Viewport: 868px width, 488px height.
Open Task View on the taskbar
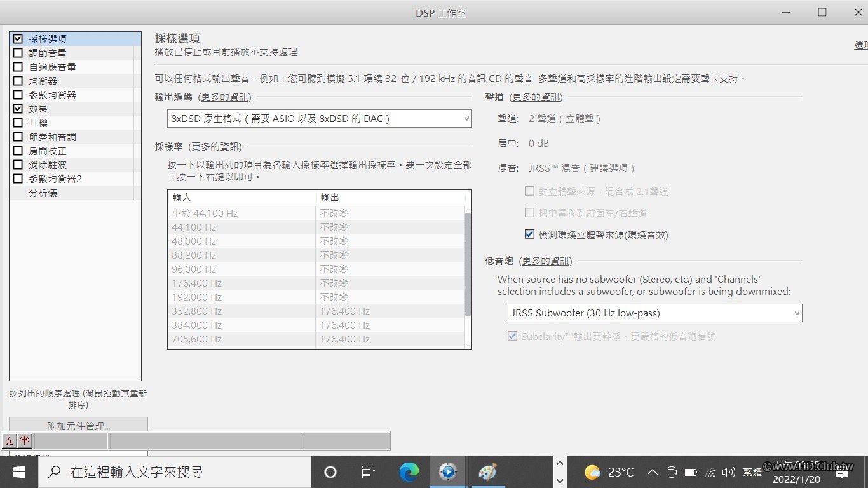[x=369, y=472]
